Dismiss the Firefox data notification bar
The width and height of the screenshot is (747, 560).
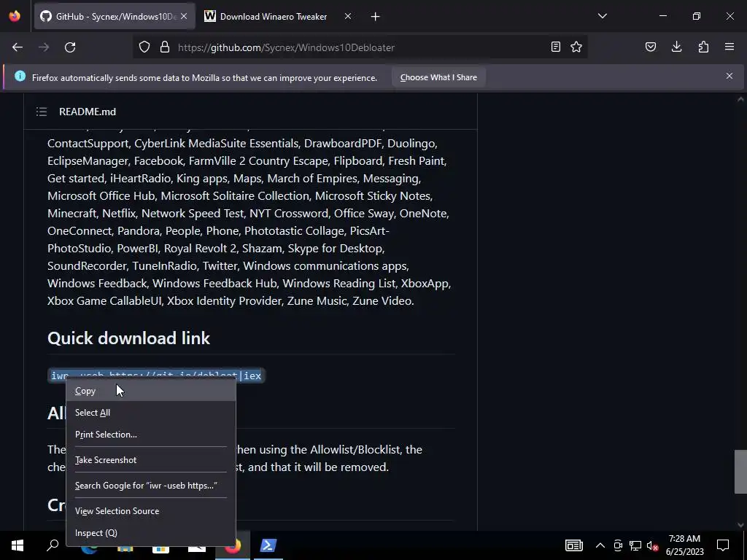tap(729, 76)
